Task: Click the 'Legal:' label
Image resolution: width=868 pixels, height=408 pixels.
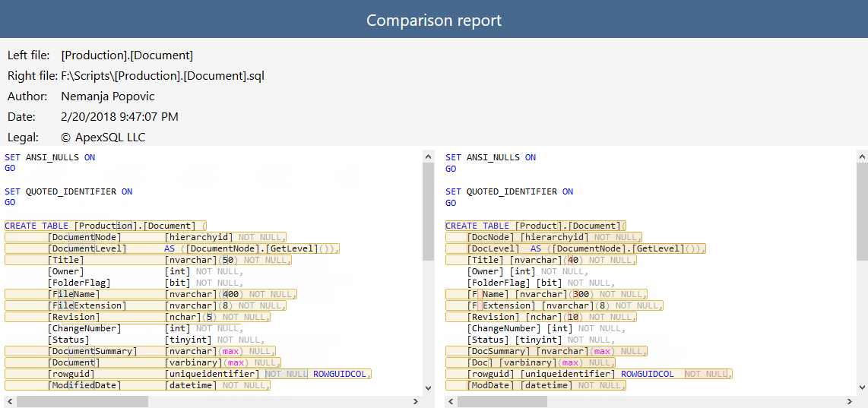Action: [x=24, y=138]
